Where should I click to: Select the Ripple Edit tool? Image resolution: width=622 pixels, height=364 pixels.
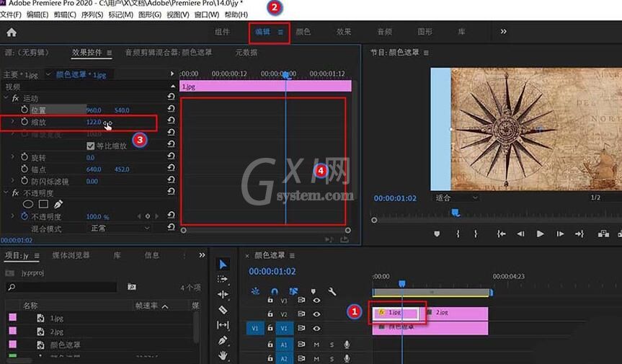tap(223, 294)
